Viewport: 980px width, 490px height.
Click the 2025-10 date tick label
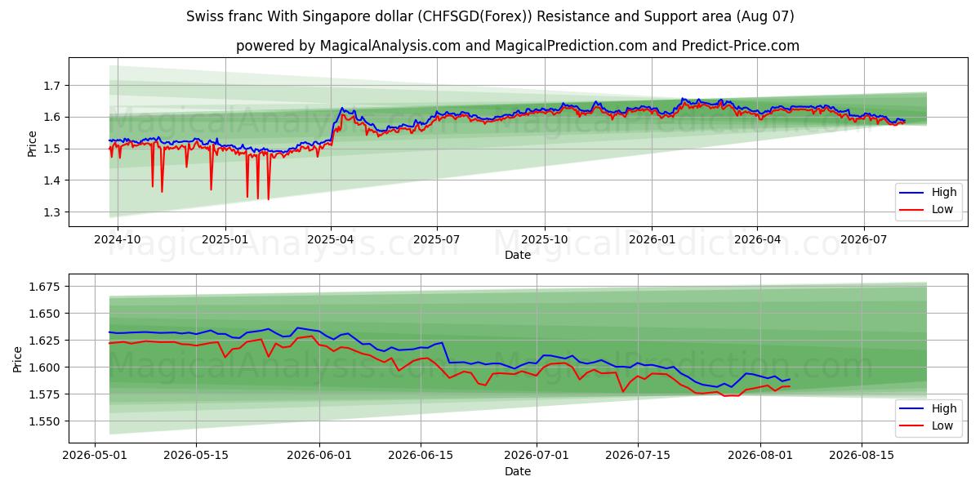pos(545,240)
